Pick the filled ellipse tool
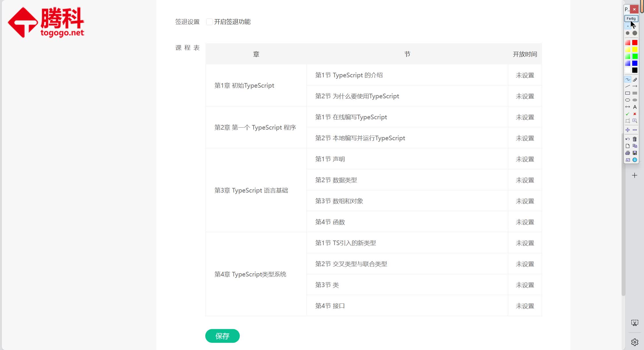The height and width of the screenshot is (350, 644). [x=635, y=100]
